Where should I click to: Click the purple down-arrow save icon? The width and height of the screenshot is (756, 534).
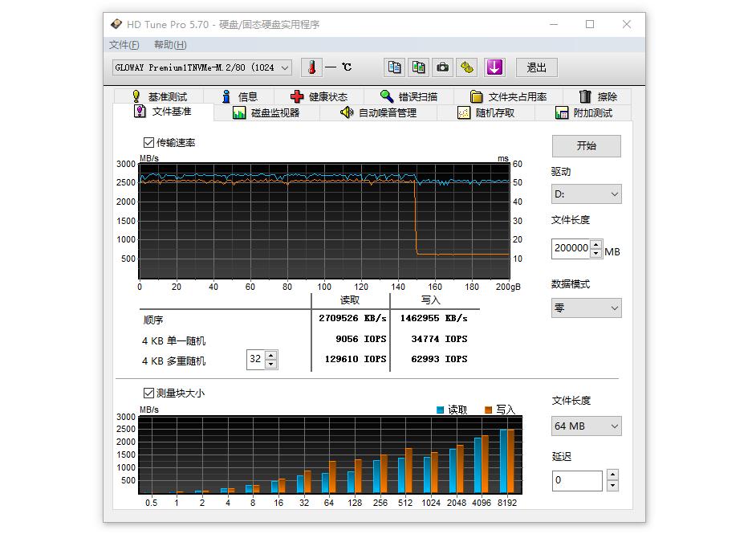click(x=494, y=67)
